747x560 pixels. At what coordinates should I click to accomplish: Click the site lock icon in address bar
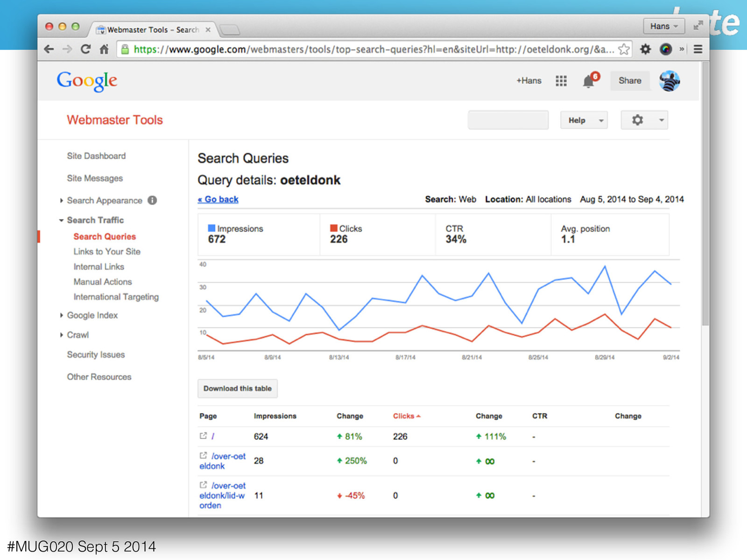pyautogui.click(x=125, y=49)
